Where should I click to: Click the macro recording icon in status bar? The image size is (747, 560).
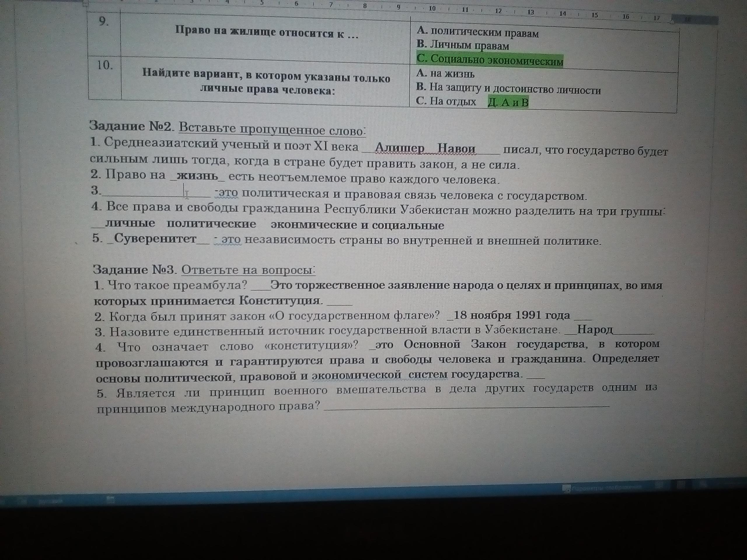(x=111, y=500)
